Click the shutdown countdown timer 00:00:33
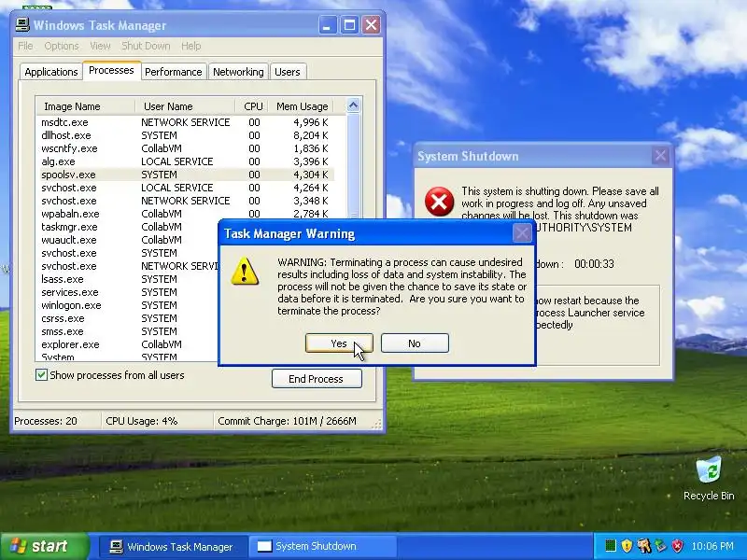The image size is (747, 560). click(x=594, y=264)
